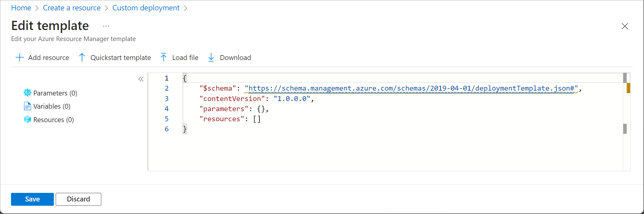
Task: Click the Quickstart template up-arrow icon
Action: [82, 58]
